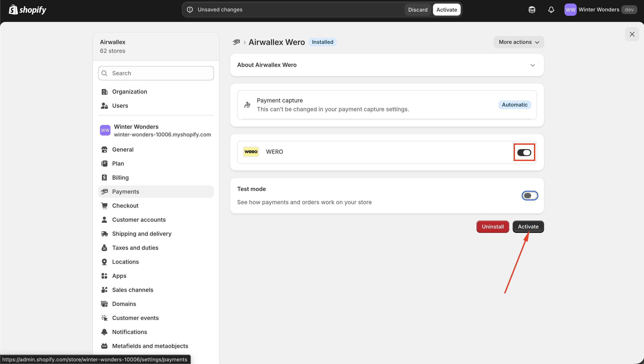Open Apps settings page
The image size is (644, 364).
coord(156,276)
